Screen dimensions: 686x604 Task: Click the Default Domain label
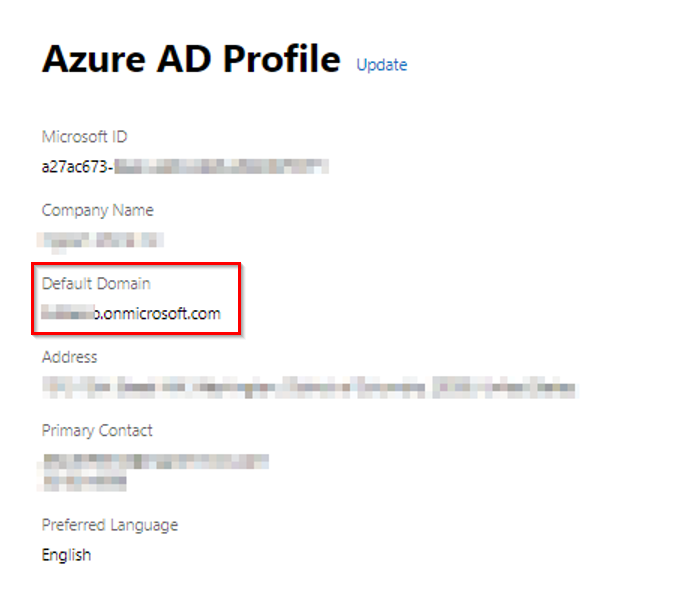tap(95, 284)
